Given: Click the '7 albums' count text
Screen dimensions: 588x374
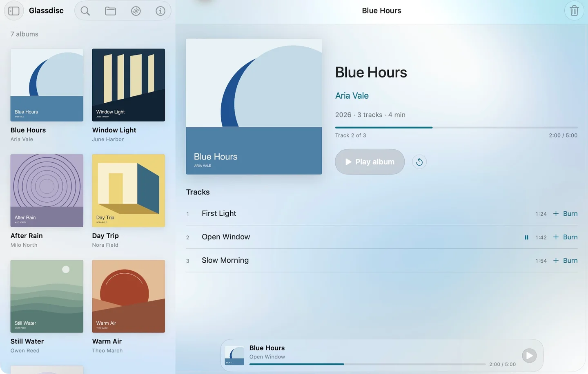Looking at the screenshot, I should [24, 34].
